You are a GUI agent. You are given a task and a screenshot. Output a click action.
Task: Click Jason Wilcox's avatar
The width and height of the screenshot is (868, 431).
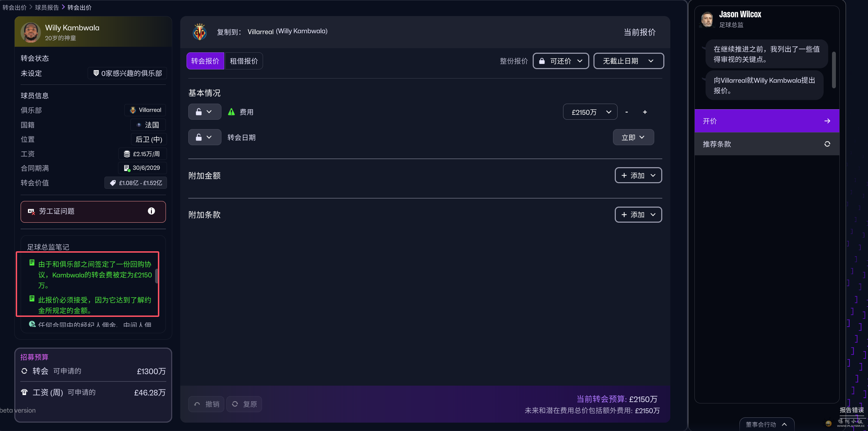point(707,19)
